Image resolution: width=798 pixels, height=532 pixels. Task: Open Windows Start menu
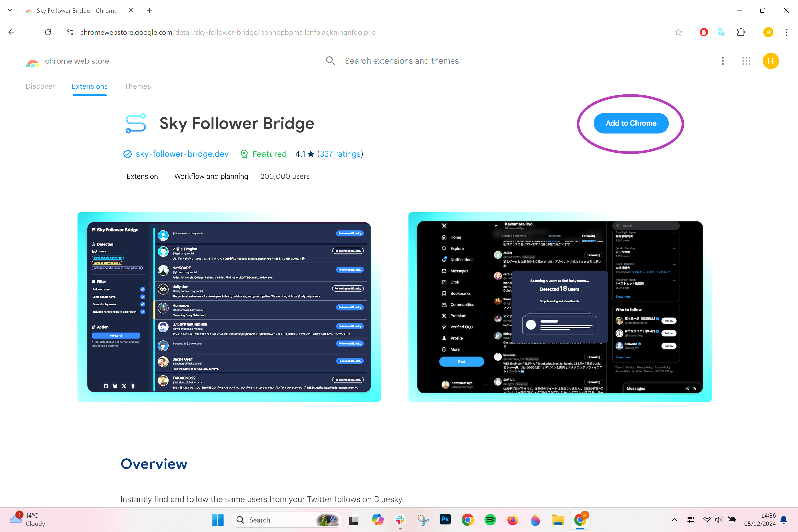[217, 520]
